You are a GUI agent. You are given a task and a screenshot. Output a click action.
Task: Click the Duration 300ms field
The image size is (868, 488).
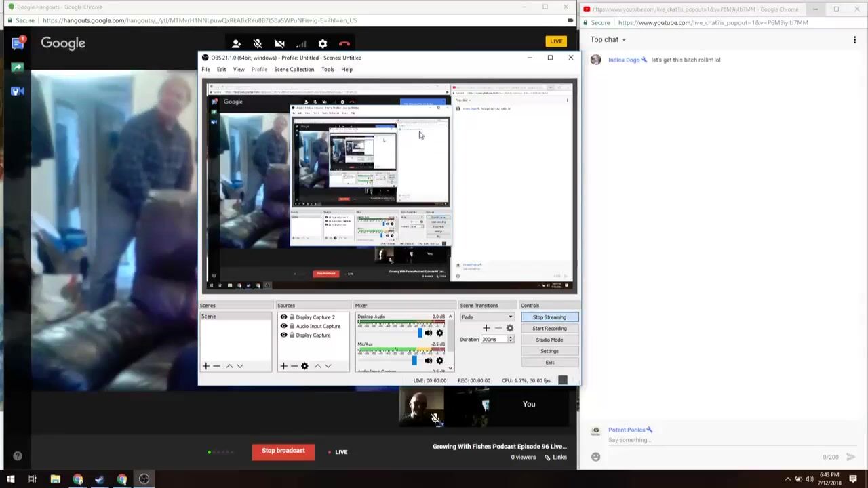494,339
